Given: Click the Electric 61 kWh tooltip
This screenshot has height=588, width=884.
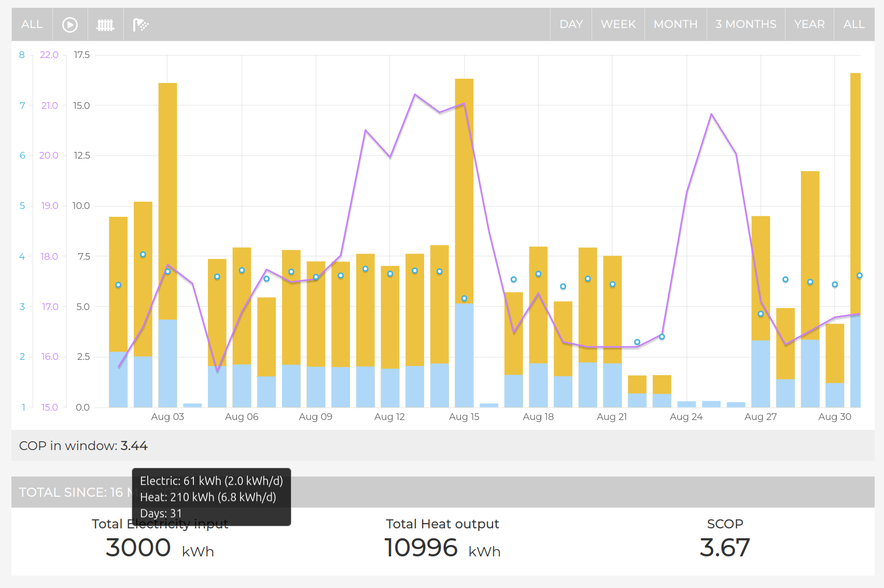Looking at the screenshot, I should (211, 481).
